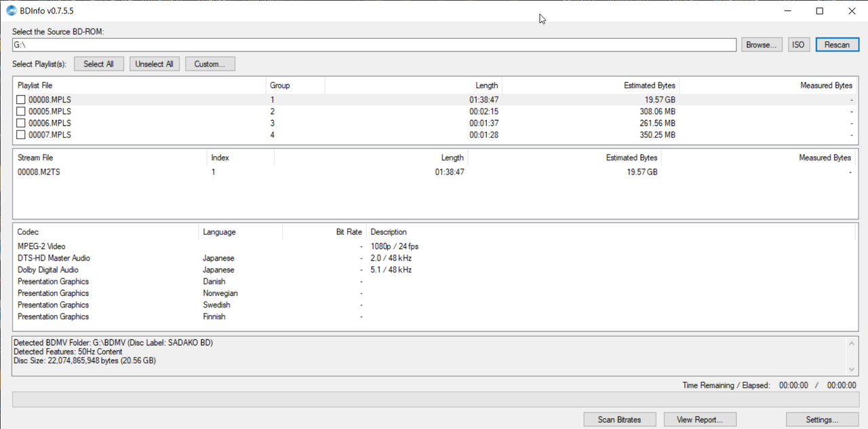This screenshot has height=429, width=868.
Task: Select the Dolby Digital Audio row
Action: click(x=434, y=269)
